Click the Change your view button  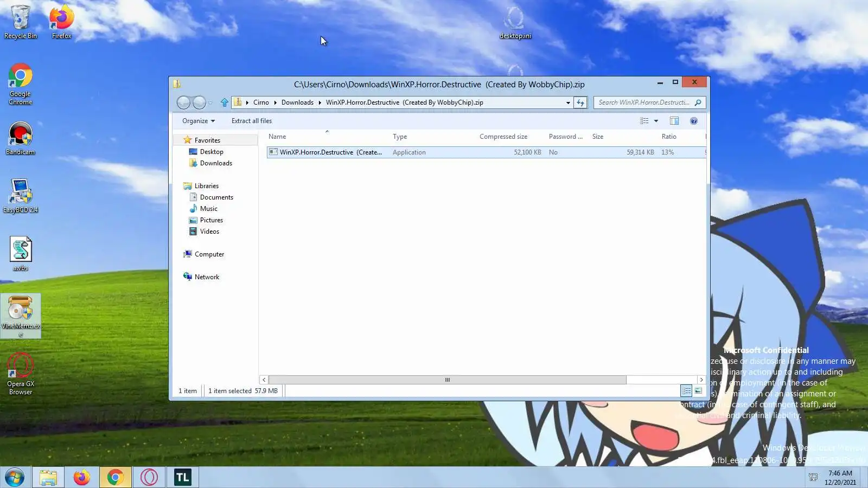(x=644, y=121)
